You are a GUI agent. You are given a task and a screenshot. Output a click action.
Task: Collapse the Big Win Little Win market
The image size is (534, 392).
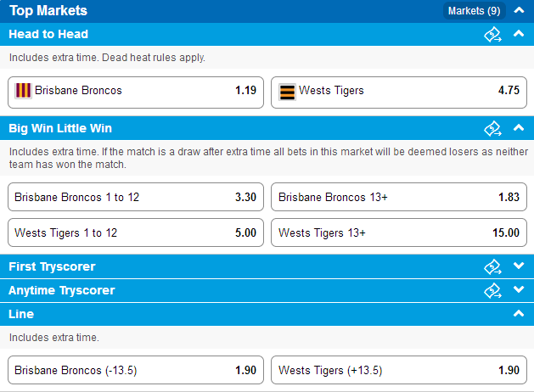coord(519,127)
